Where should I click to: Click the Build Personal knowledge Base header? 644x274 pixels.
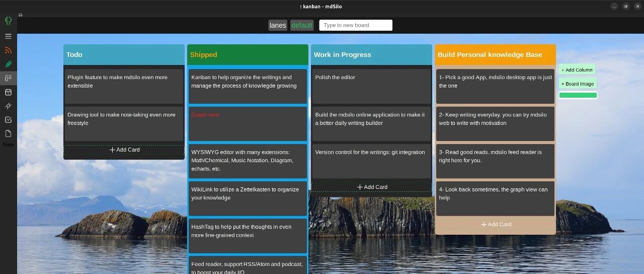[x=496, y=54]
